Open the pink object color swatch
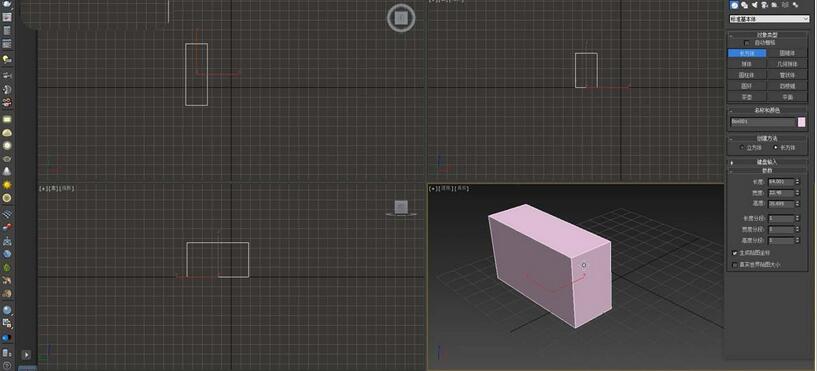This screenshot has height=371, width=817. pyautogui.click(x=801, y=122)
